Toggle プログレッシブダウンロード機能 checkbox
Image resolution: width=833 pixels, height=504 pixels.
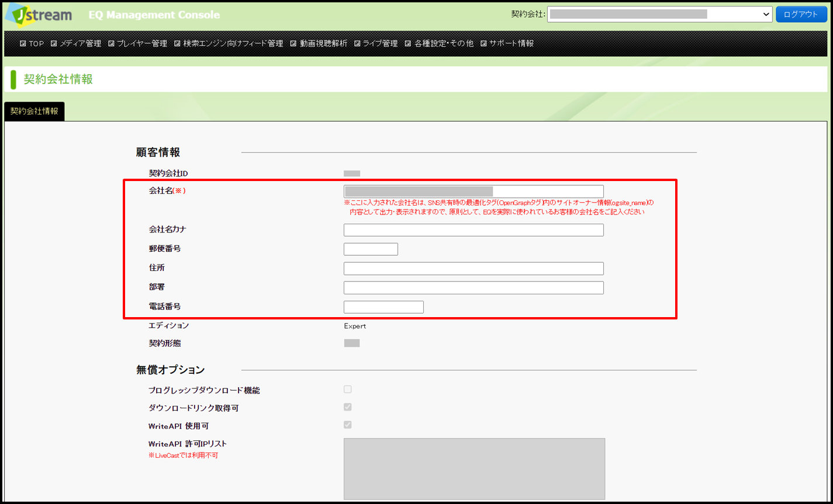tap(348, 390)
